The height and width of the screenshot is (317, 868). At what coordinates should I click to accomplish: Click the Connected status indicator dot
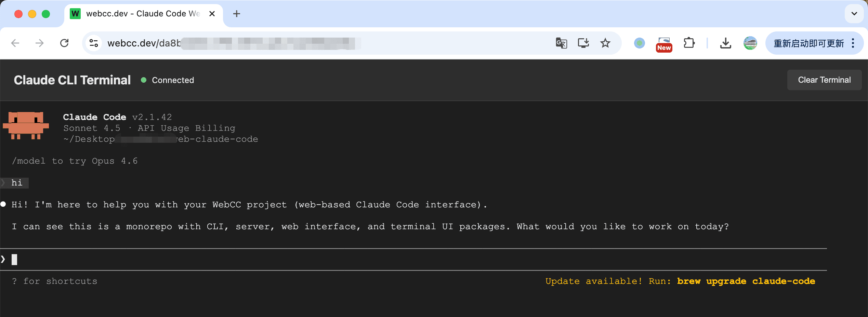pos(144,80)
